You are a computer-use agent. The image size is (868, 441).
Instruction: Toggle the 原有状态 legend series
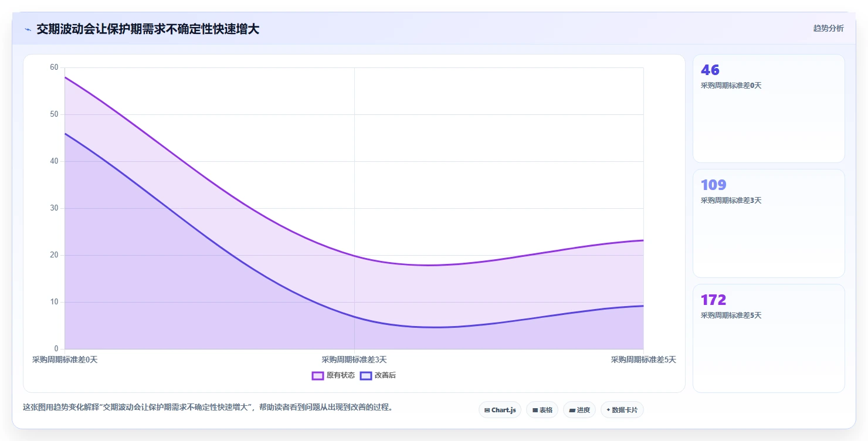click(x=333, y=375)
